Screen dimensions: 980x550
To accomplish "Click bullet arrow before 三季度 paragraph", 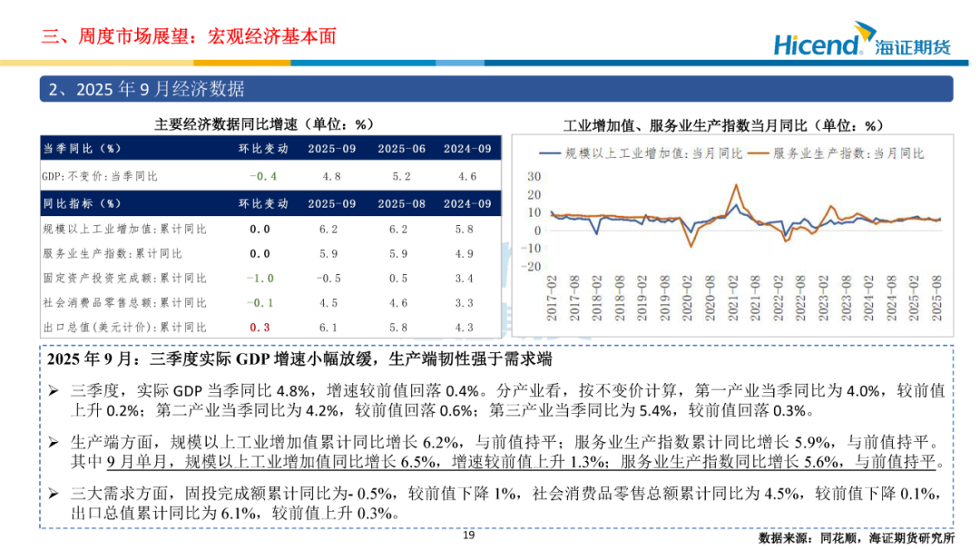I will 54,391.
